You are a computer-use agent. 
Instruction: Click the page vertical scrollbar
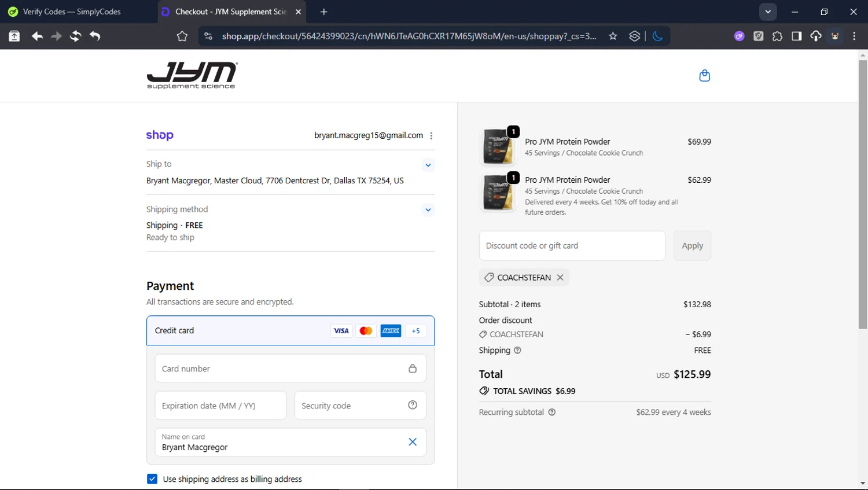[863, 194]
